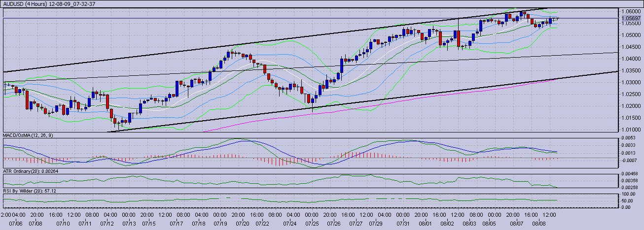Click the 1.0100 price axis label

point(630,129)
